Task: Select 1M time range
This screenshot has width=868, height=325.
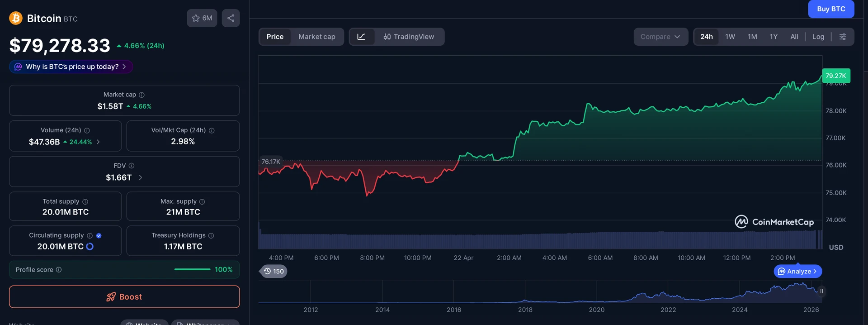Action: [x=752, y=37]
